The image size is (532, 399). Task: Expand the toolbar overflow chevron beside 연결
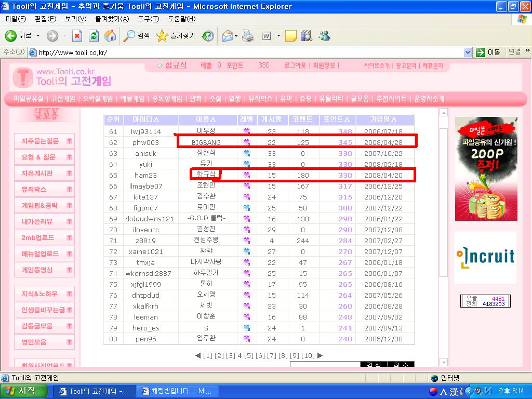528,50
